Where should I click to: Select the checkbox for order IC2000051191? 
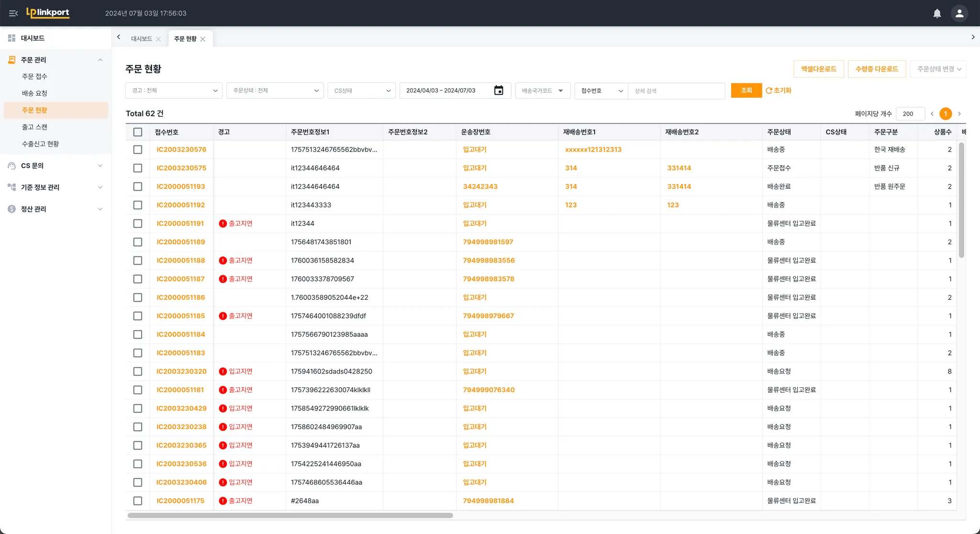[138, 224]
